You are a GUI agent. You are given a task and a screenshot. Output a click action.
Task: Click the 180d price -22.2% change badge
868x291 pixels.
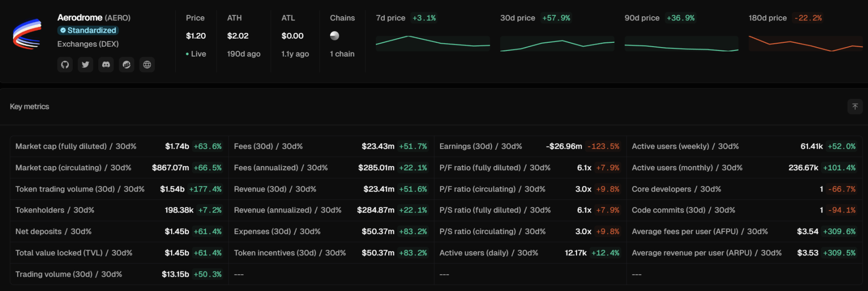tap(808, 18)
